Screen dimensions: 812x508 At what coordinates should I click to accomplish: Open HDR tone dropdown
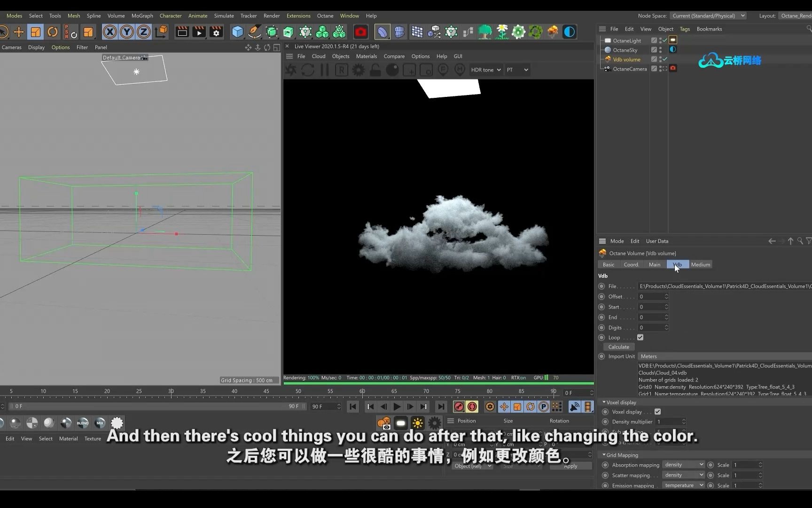click(x=486, y=70)
